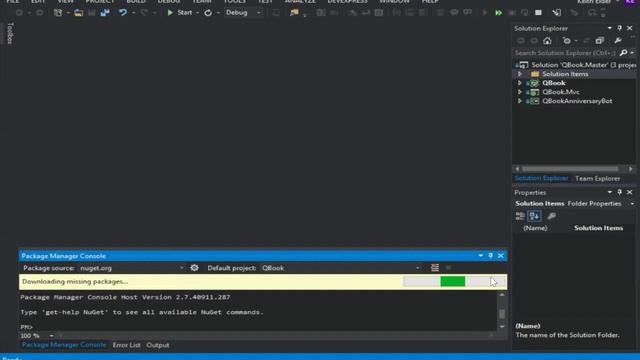Click the Refresh browser circular arrow icon
The width and height of the screenshot is (640, 360).
tap(208, 13)
